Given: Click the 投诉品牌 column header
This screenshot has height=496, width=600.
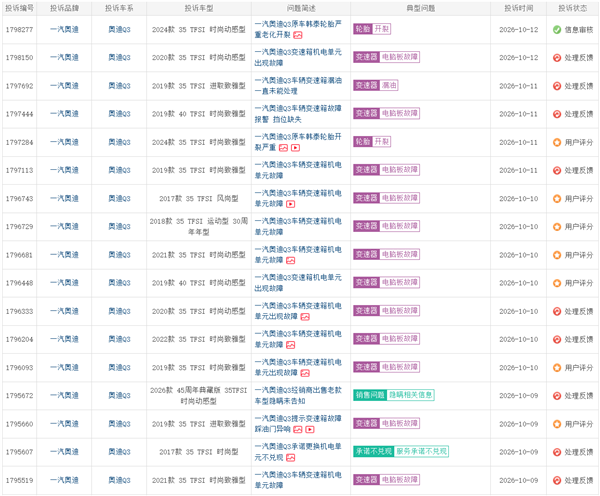Looking at the screenshot, I should [64, 8].
